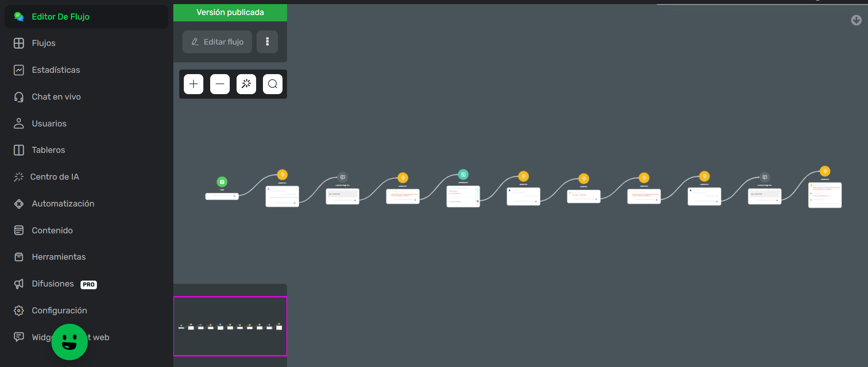Click the flow minimap thumbnail
This screenshot has width=868, height=367.
pyautogui.click(x=230, y=326)
